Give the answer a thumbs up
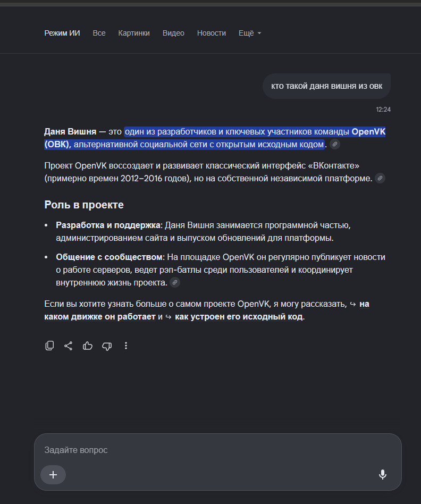This screenshot has width=421, height=504. [x=87, y=346]
